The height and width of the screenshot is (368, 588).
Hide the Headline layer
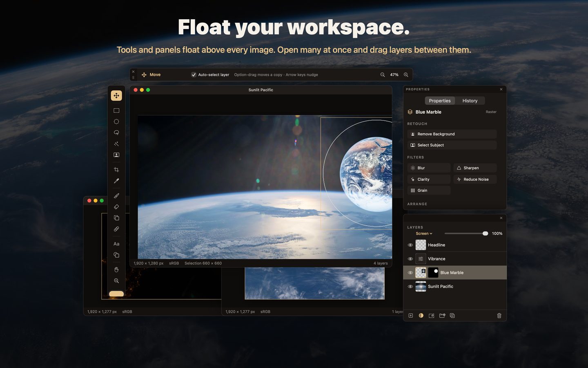[410, 245]
